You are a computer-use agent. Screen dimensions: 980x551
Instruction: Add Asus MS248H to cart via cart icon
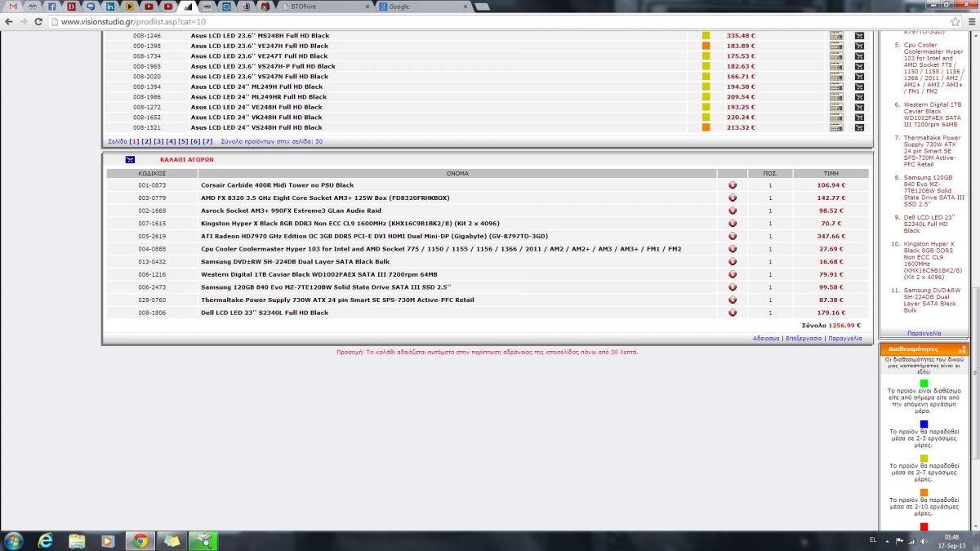[x=859, y=36]
